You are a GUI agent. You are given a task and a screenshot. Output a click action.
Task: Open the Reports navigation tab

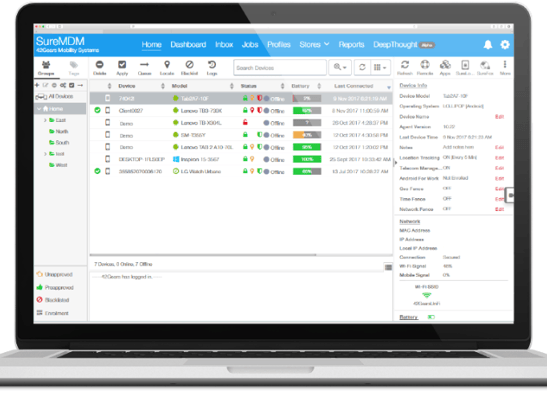[x=351, y=45]
